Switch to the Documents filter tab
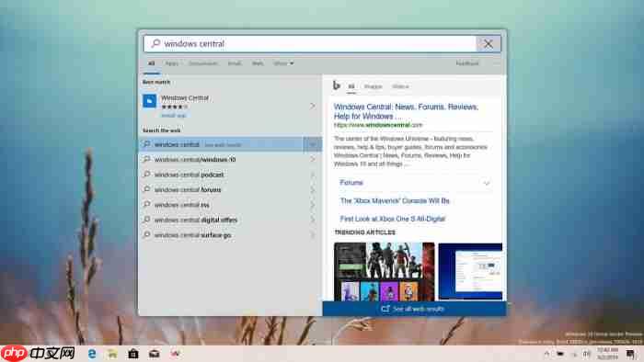644x362 pixels. click(203, 63)
